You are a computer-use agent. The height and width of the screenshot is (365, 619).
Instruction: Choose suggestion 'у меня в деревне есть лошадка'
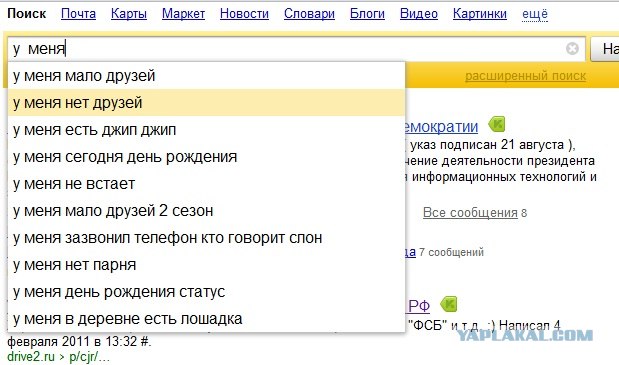coord(206,319)
